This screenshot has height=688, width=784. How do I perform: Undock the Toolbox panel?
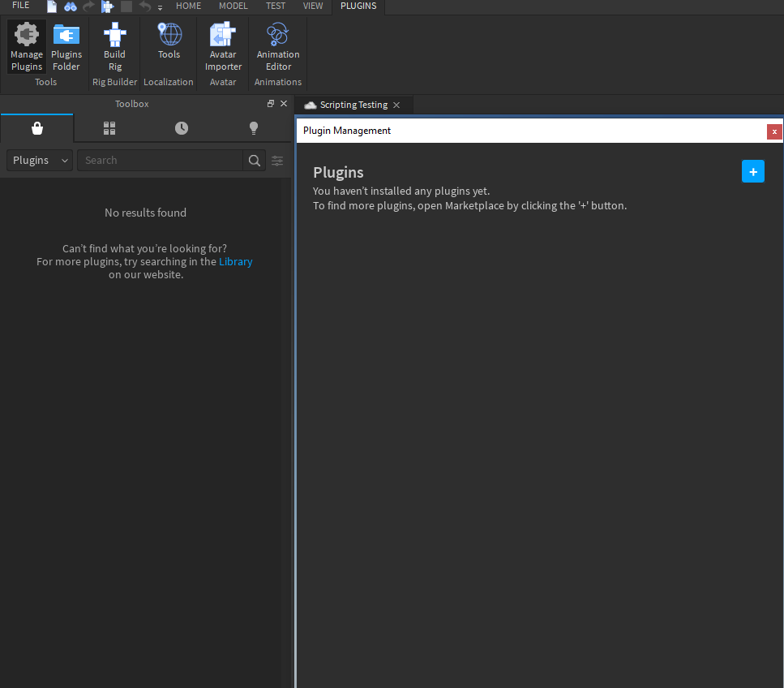pyautogui.click(x=271, y=104)
